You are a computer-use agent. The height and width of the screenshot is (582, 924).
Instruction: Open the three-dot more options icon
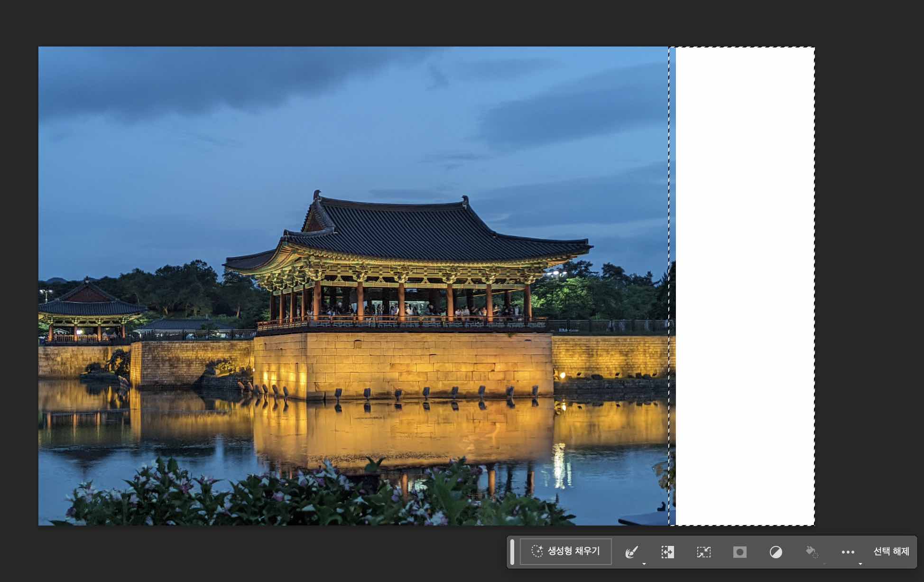[848, 552]
